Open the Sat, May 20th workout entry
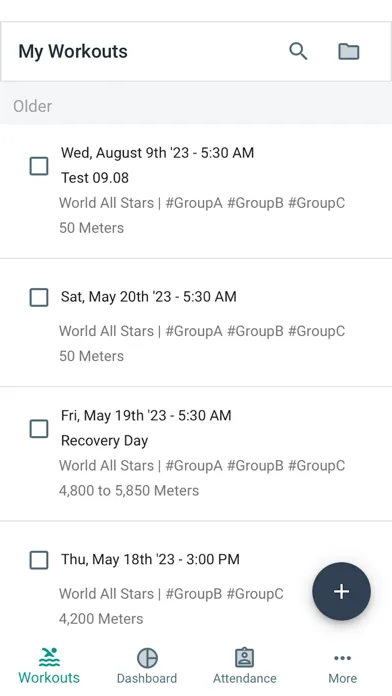The image size is (392, 696). (196, 323)
